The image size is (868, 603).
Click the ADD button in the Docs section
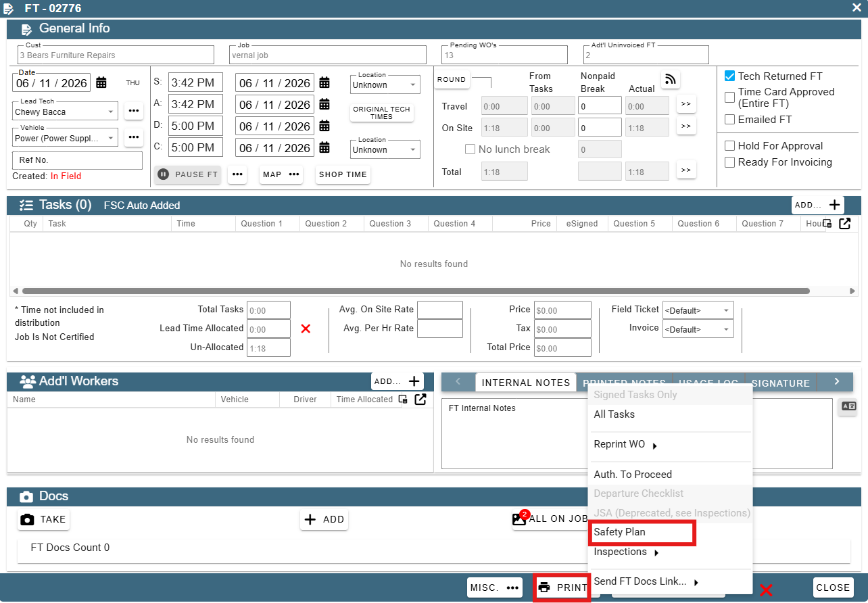point(324,519)
